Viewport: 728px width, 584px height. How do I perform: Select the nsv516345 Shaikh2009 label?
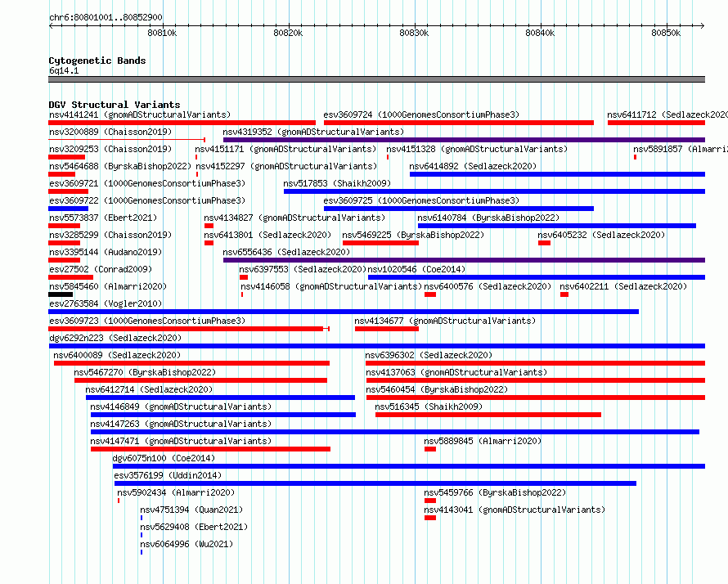429,407
